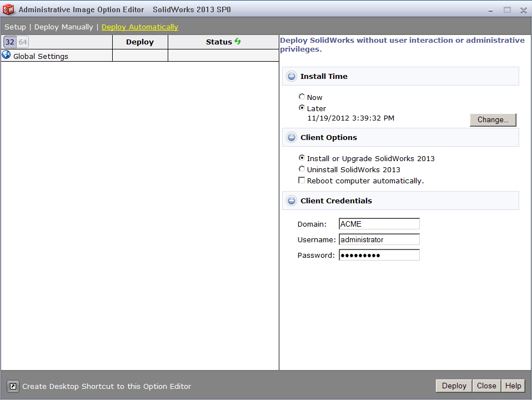The width and height of the screenshot is (532, 400).
Task: Focus the Username input field
Action: pyautogui.click(x=379, y=240)
